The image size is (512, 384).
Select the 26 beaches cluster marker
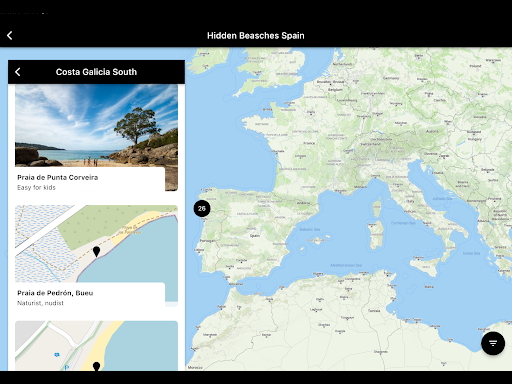(202, 209)
